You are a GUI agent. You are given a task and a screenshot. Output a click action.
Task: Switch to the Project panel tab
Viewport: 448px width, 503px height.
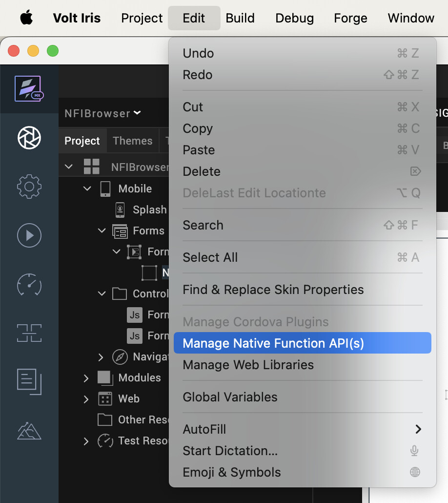pos(82,141)
